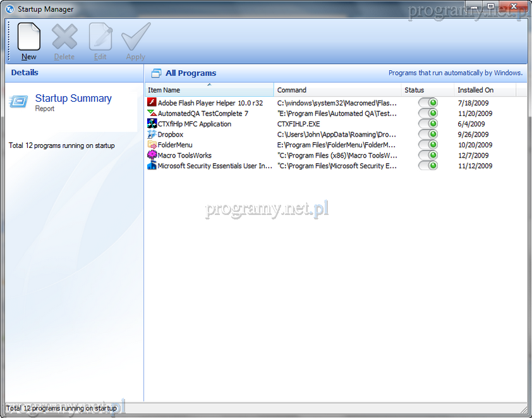Select the Adobe Flash Player Helper icon

(152, 102)
